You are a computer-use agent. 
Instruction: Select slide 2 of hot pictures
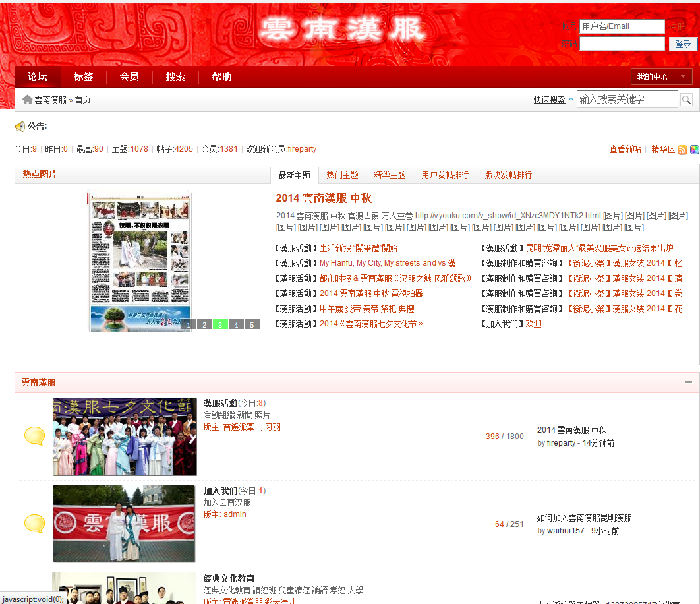click(x=204, y=325)
